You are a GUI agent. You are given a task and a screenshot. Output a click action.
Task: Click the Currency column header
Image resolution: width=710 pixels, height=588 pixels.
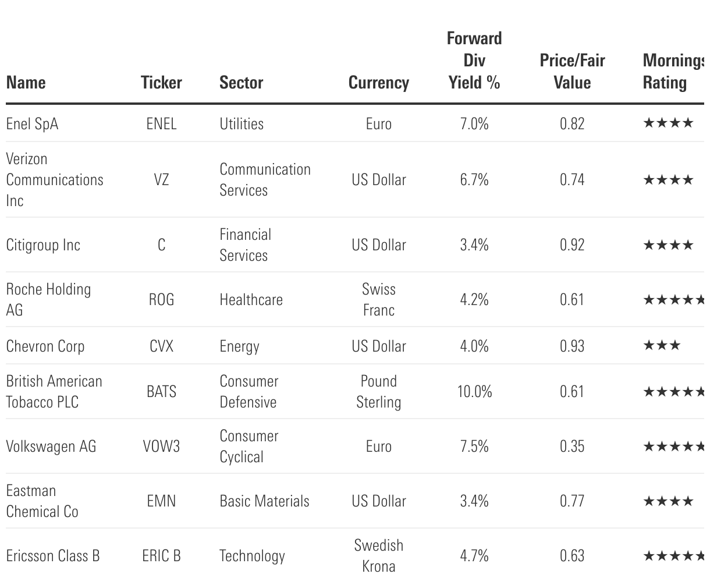378,83
